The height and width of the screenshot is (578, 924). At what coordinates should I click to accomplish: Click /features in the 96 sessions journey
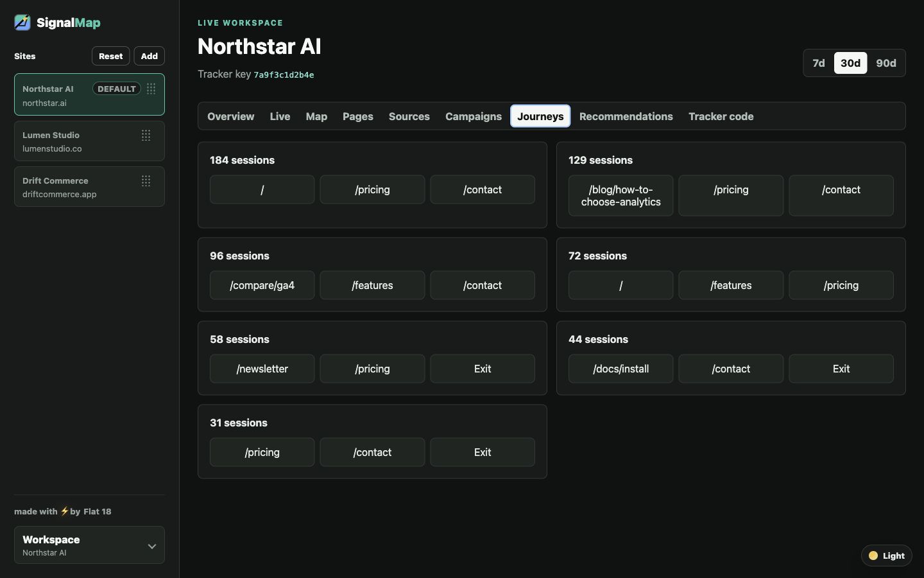coord(372,285)
